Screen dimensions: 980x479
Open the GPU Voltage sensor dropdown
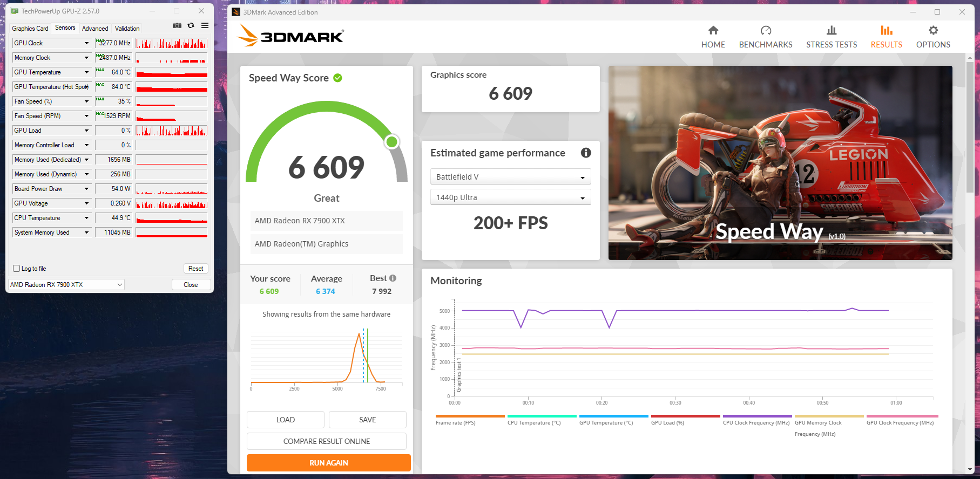86,203
